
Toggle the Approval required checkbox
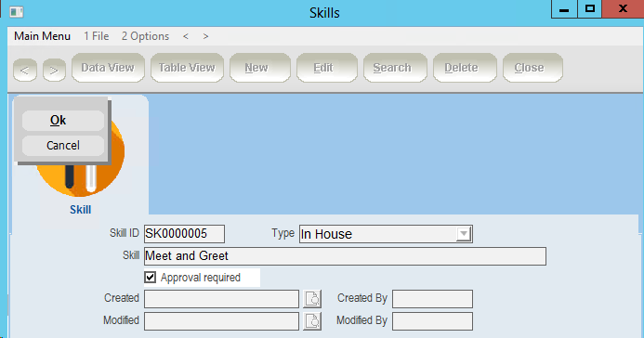pyautogui.click(x=150, y=278)
